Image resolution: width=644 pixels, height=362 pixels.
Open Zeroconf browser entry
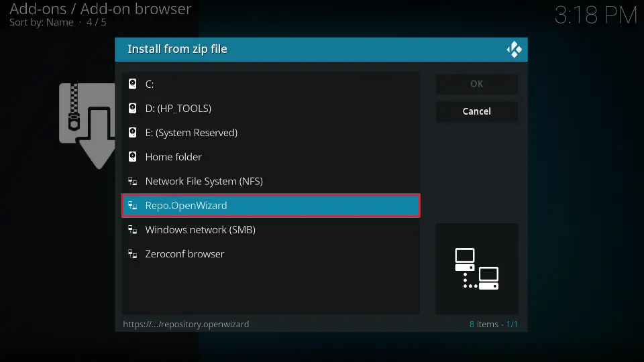pyautogui.click(x=270, y=253)
